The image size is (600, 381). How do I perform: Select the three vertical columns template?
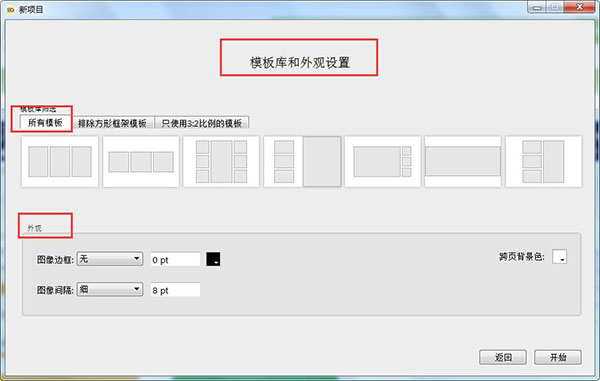click(x=60, y=161)
